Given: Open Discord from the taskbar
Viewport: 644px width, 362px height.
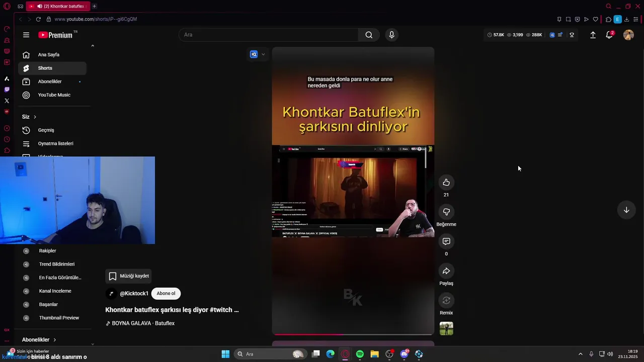Looking at the screenshot, I should pyautogui.click(x=404, y=354).
